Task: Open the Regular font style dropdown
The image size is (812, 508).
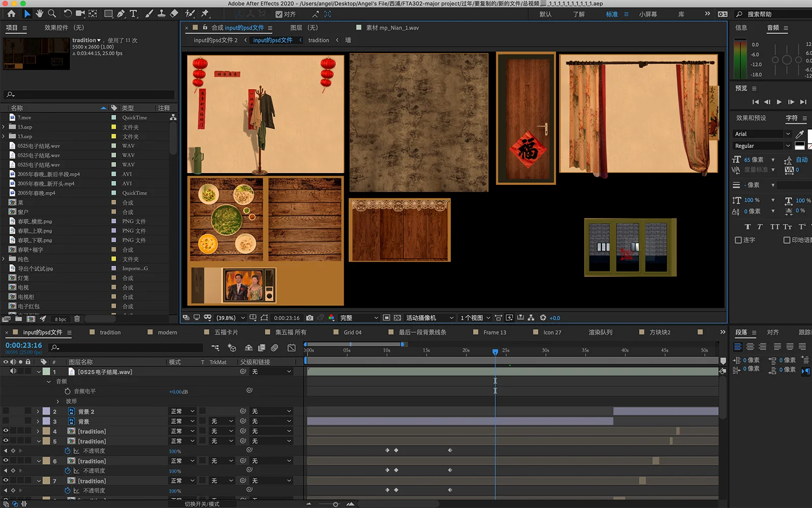Action: pos(762,146)
